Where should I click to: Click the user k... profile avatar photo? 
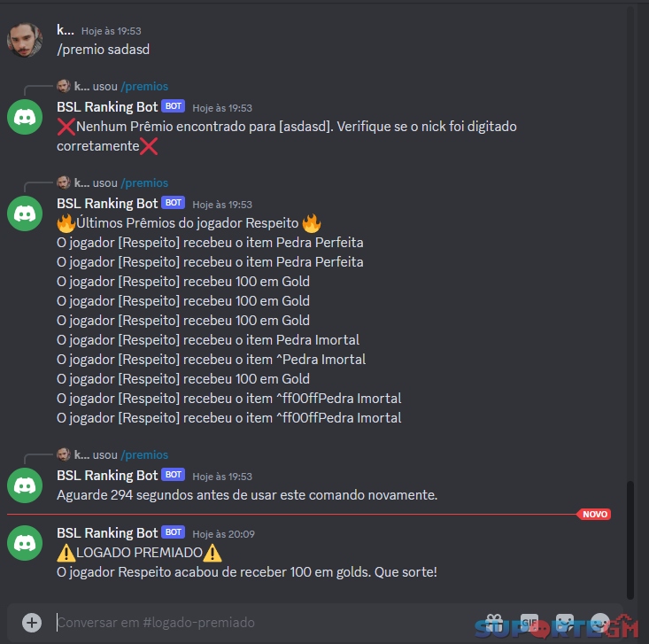pos(25,40)
